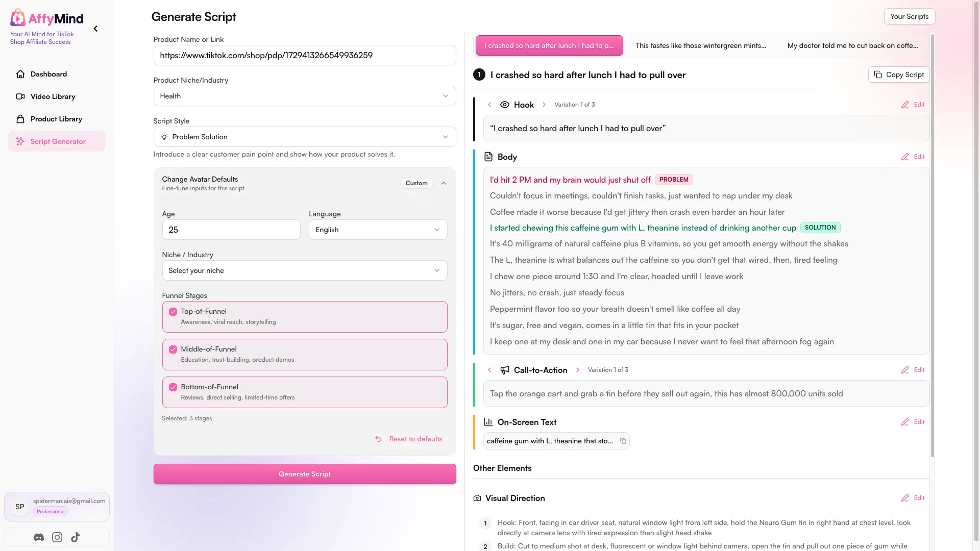The width and height of the screenshot is (980, 551).
Task: Click the Custom badge
Action: [416, 183]
